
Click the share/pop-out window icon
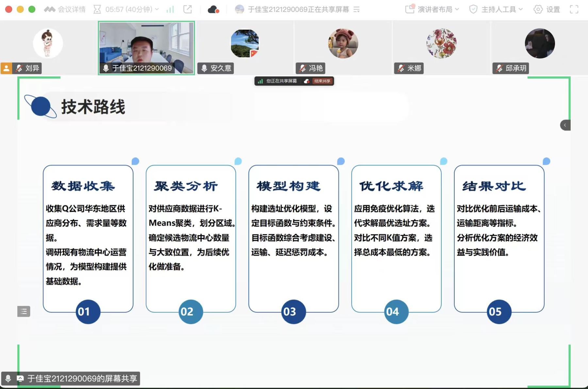[x=188, y=9]
